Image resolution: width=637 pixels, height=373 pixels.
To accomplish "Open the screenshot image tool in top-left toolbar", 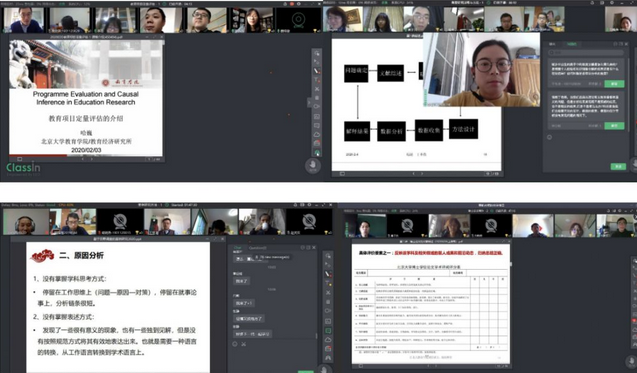I will pos(317,116).
